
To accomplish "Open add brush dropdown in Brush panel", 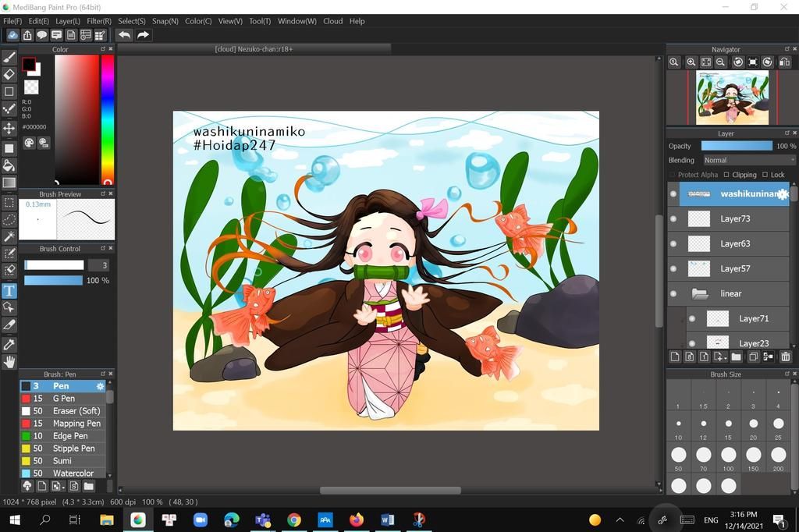I will (58, 486).
